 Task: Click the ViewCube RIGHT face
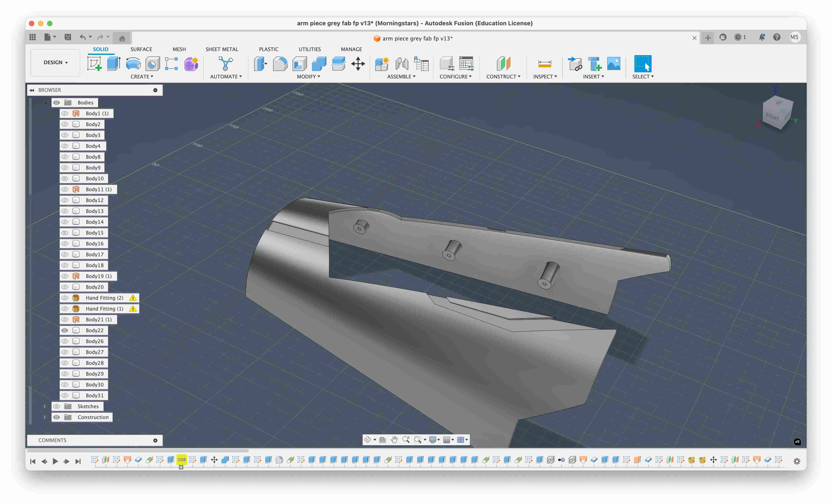point(772,117)
